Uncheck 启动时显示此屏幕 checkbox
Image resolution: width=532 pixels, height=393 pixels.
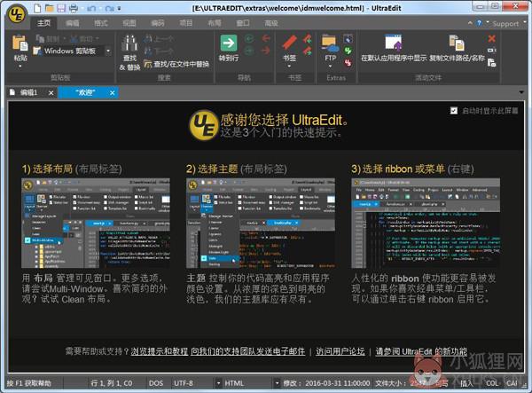pos(454,111)
